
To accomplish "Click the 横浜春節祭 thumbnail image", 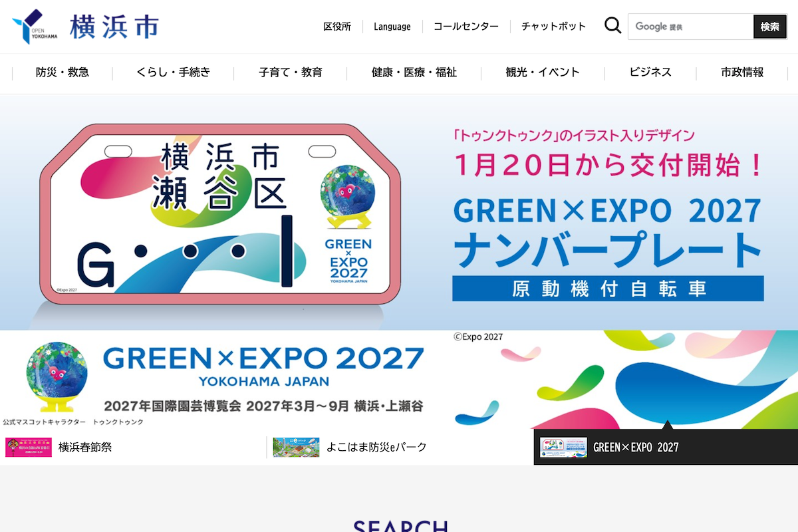I will (29, 447).
